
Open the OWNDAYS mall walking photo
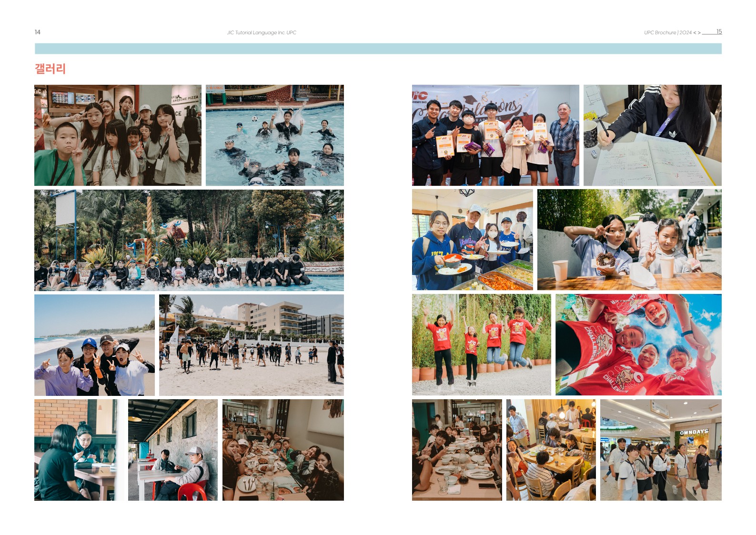pyautogui.click(x=661, y=450)
